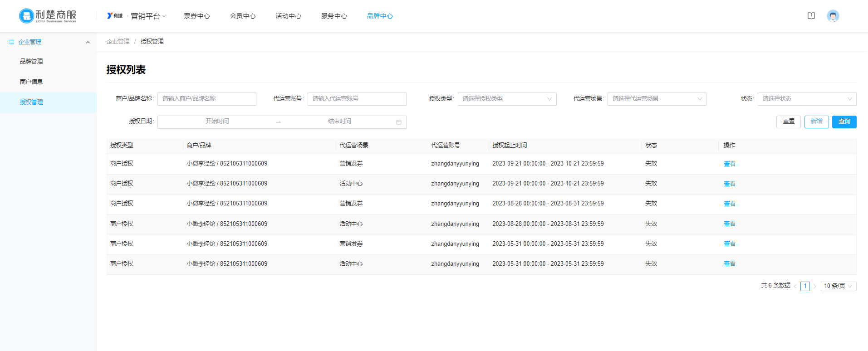
Task: Click the calendar icon in date range
Action: tap(399, 122)
